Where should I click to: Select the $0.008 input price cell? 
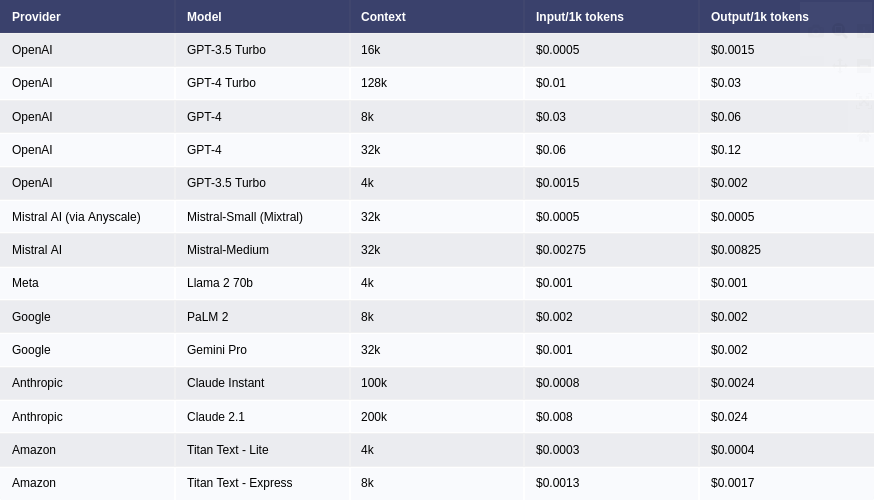(x=554, y=417)
